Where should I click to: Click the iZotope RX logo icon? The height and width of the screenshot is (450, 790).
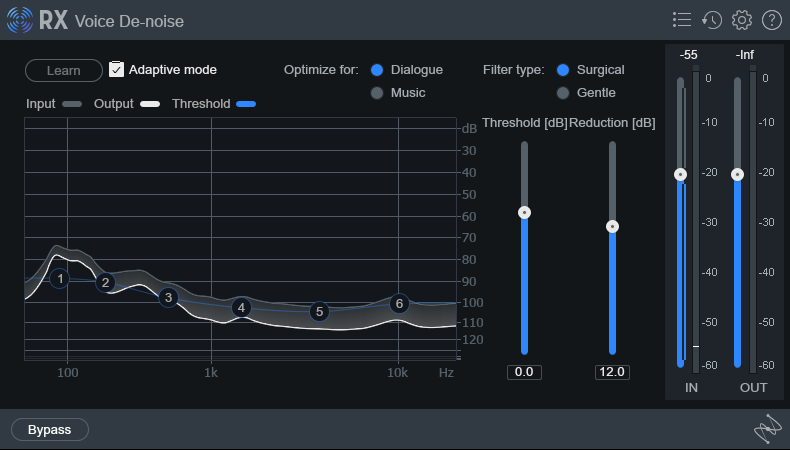click(20, 20)
